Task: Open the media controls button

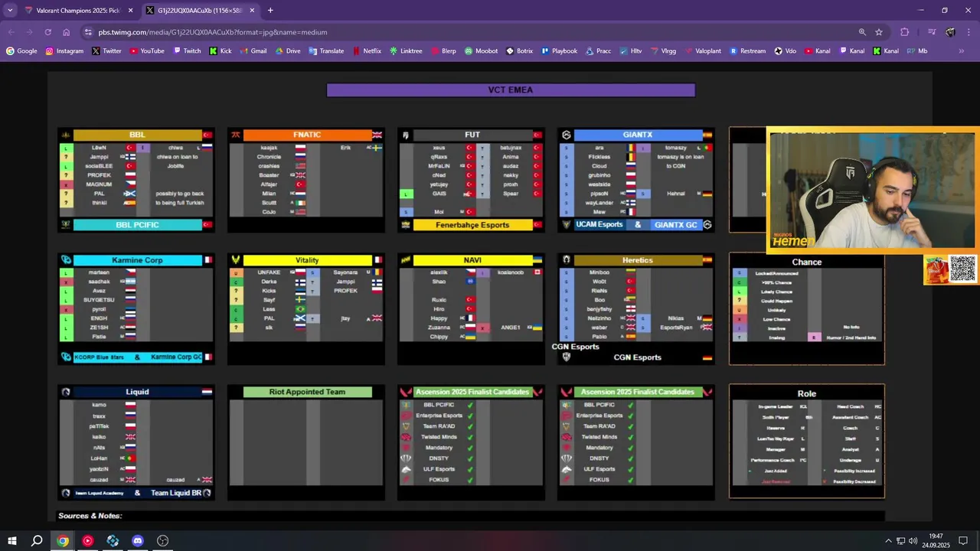Action: pos(932,32)
